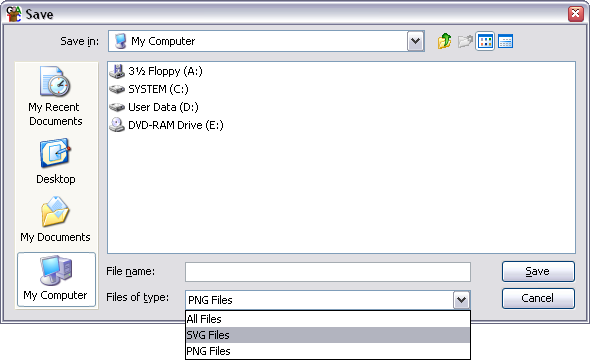
Task: Open My Documents sidebar shortcut
Action: [x=55, y=219]
